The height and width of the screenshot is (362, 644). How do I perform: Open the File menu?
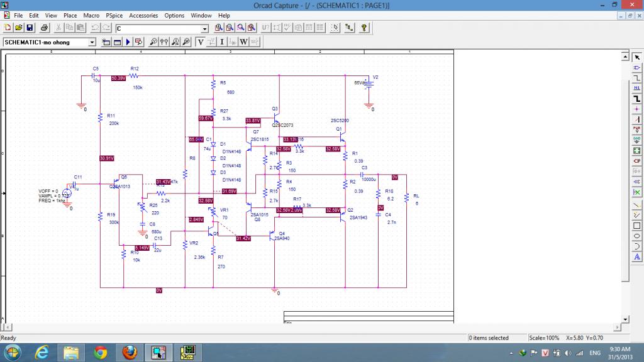(18, 15)
